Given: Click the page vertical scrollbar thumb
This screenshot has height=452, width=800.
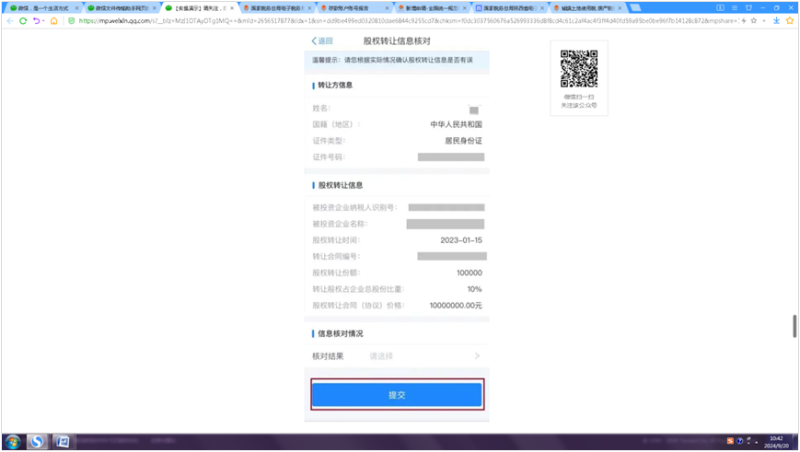Looking at the screenshot, I should (x=795, y=325).
